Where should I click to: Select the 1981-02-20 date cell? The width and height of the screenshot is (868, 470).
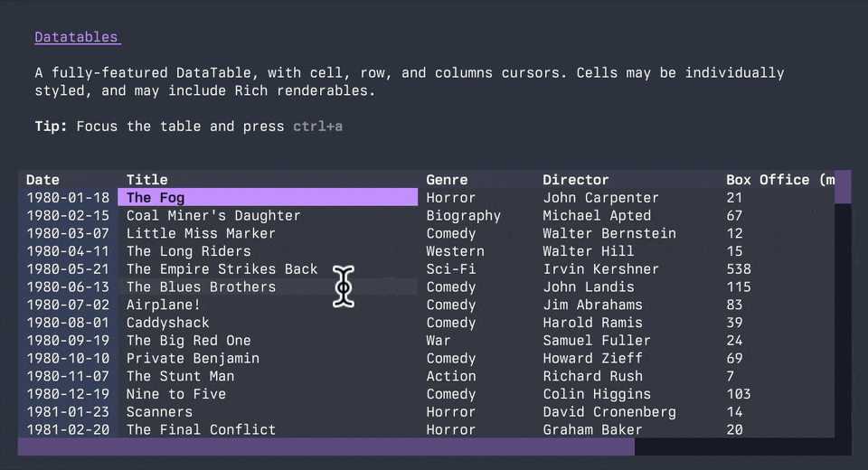[68, 430]
